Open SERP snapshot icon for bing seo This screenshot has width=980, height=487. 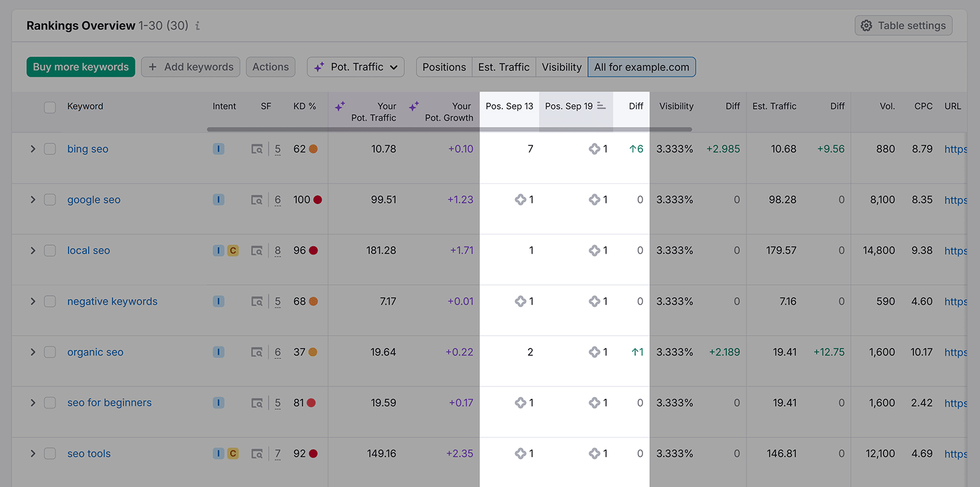(257, 149)
